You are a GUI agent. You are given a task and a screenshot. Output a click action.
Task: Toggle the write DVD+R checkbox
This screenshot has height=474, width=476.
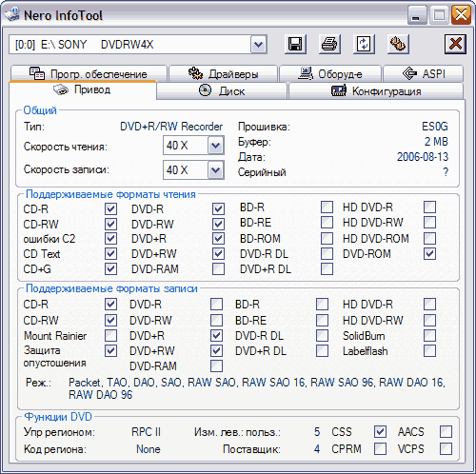216,336
